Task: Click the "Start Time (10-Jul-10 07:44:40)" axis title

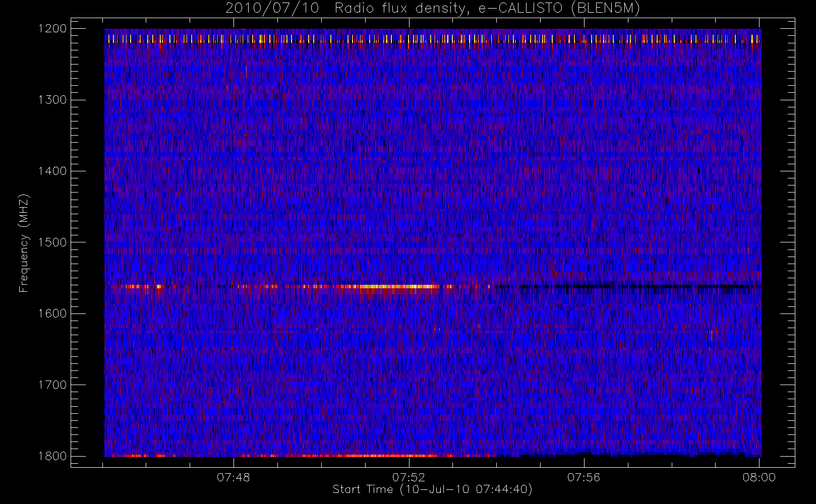Action: coord(433,489)
